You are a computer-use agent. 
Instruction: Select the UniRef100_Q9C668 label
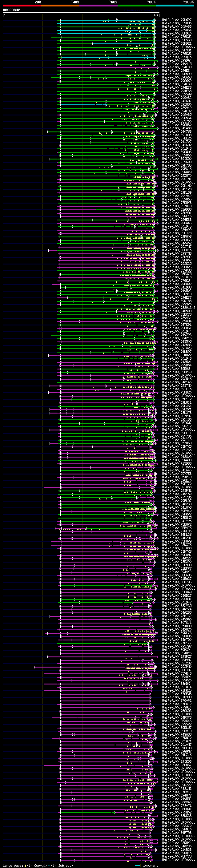point(177,78)
